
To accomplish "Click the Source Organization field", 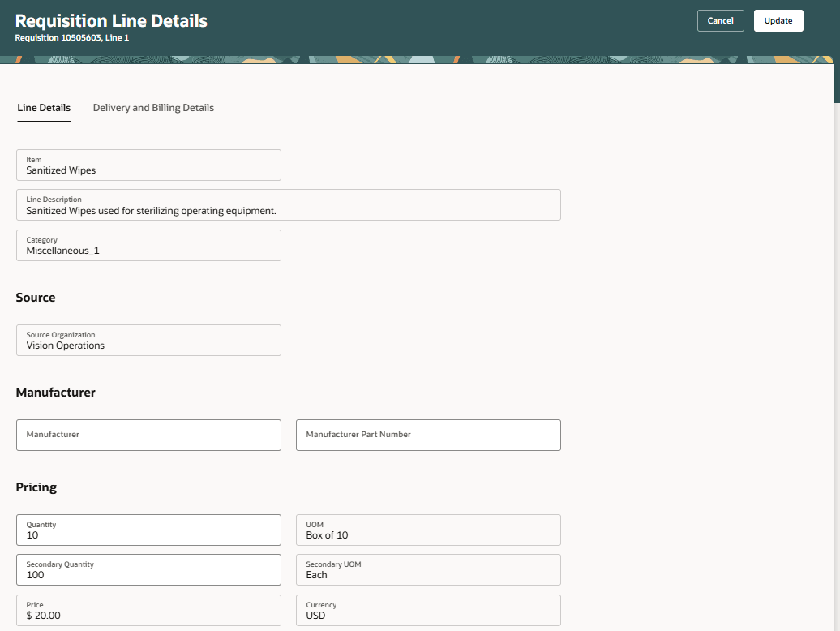I will (x=148, y=340).
